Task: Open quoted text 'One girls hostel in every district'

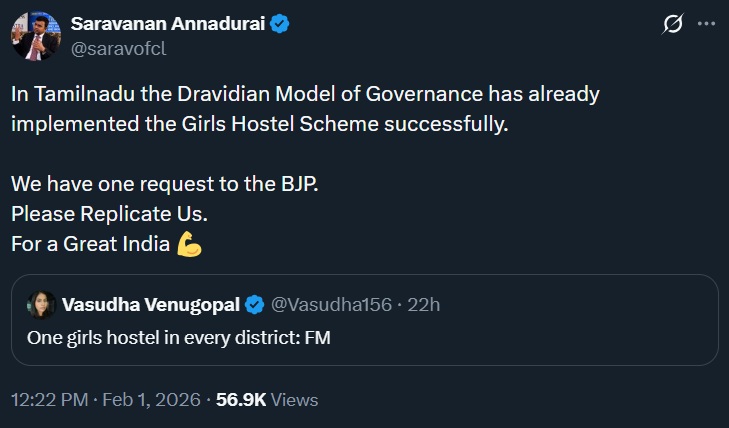Action: pos(178,338)
